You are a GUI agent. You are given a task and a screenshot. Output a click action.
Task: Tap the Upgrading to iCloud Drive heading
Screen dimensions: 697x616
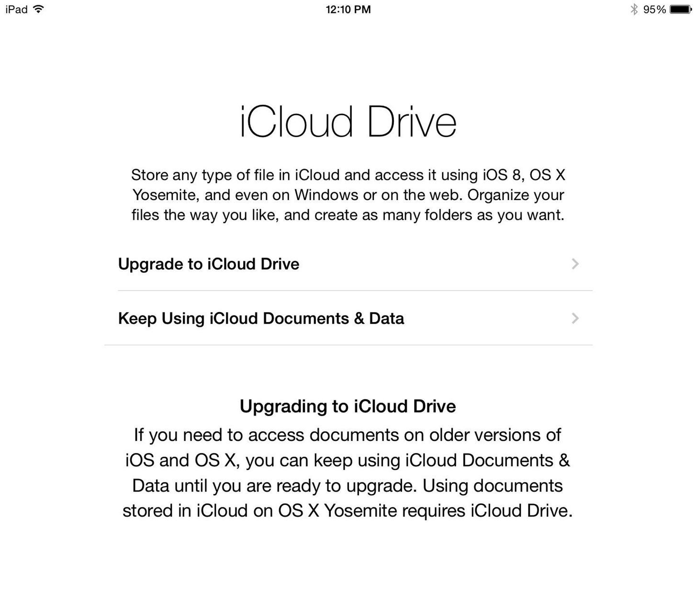pos(348,406)
